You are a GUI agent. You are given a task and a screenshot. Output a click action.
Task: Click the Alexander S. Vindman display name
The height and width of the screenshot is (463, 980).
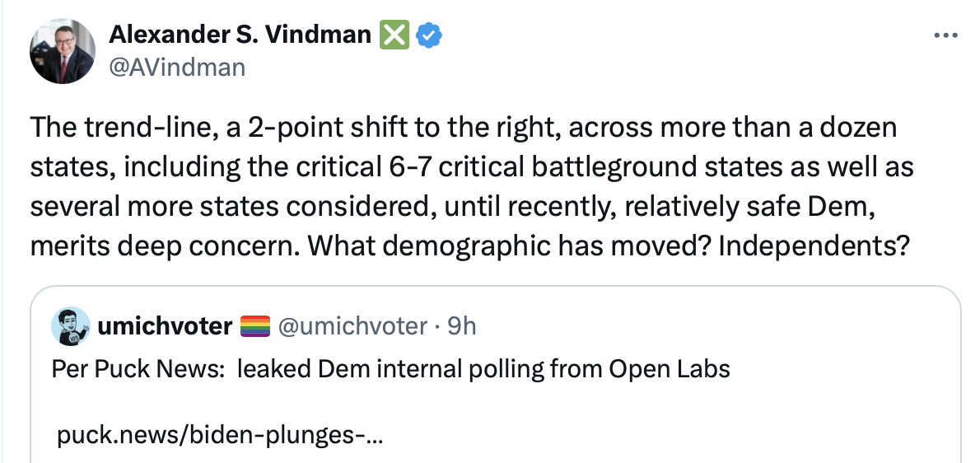coord(240,35)
